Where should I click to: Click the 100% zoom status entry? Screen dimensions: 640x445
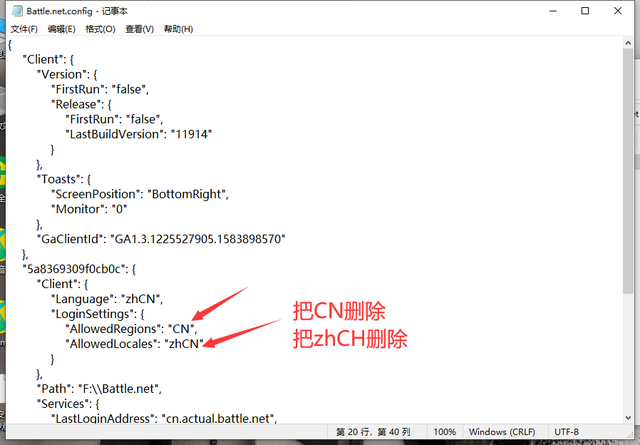(x=444, y=432)
